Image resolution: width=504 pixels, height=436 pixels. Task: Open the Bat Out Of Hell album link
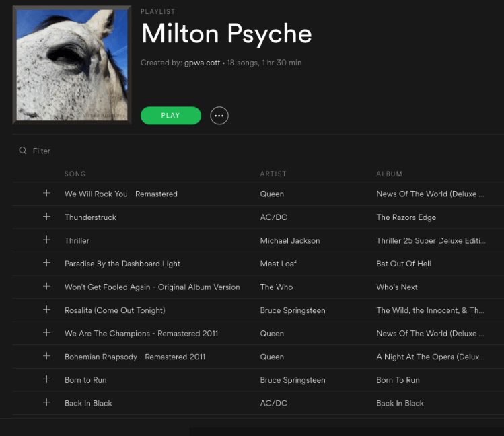(404, 264)
